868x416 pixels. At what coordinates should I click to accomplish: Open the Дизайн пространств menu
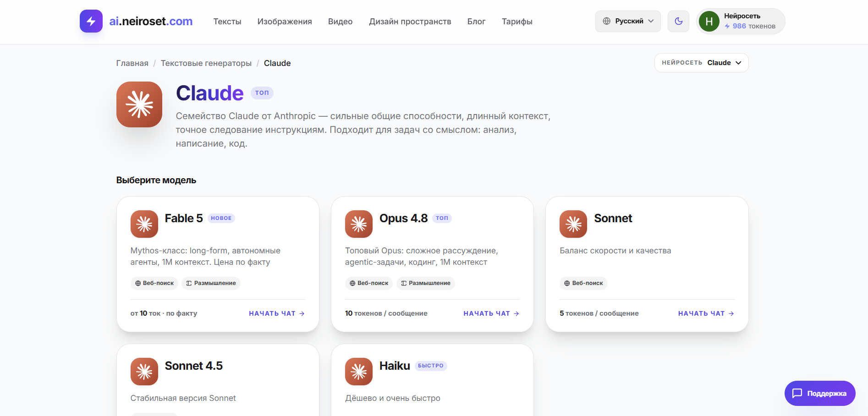pos(410,22)
